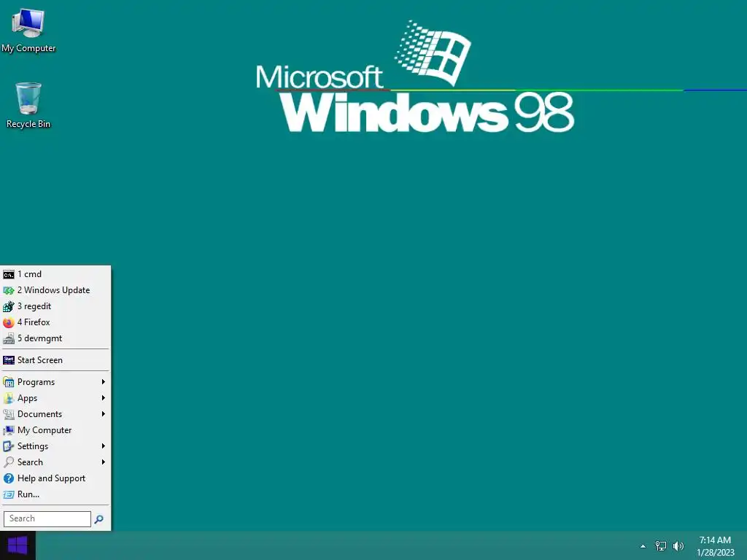Click the Windows Start button on taskbar
Viewport: 747px width, 560px height.
[18, 545]
